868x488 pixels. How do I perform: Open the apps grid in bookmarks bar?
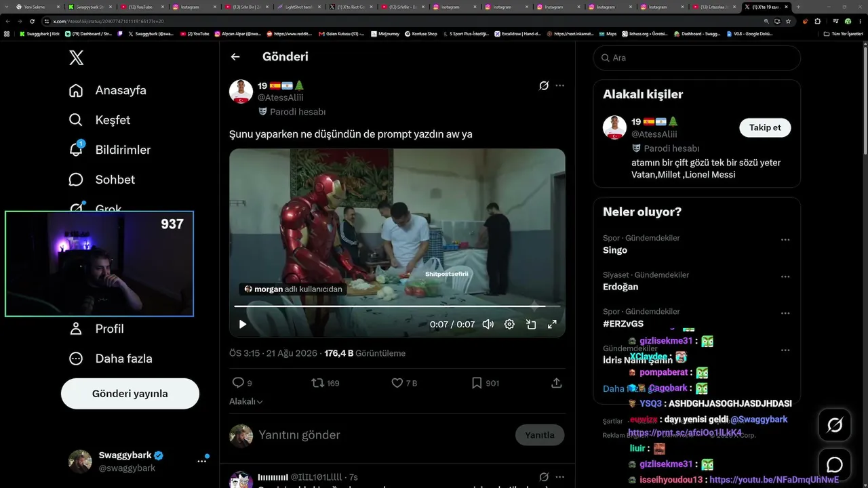click(7, 33)
